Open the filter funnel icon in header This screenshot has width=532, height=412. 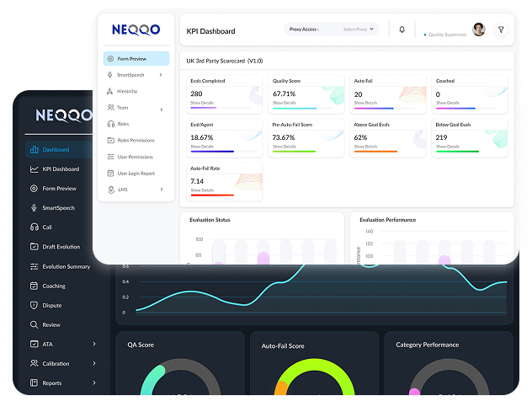501,29
